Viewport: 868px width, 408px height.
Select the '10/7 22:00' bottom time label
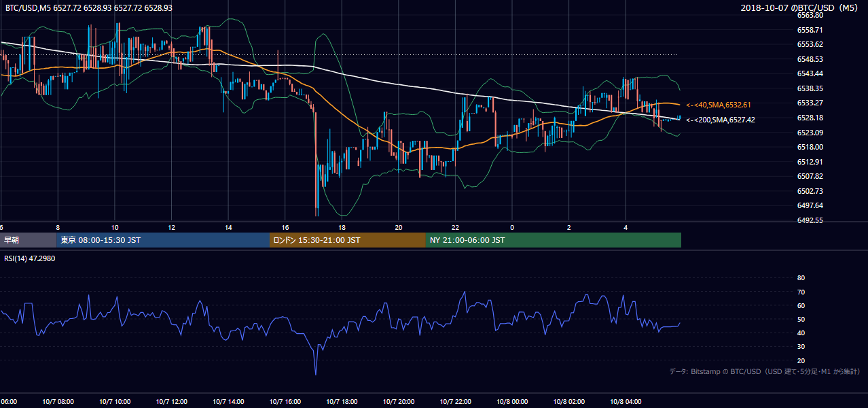click(x=455, y=402)
